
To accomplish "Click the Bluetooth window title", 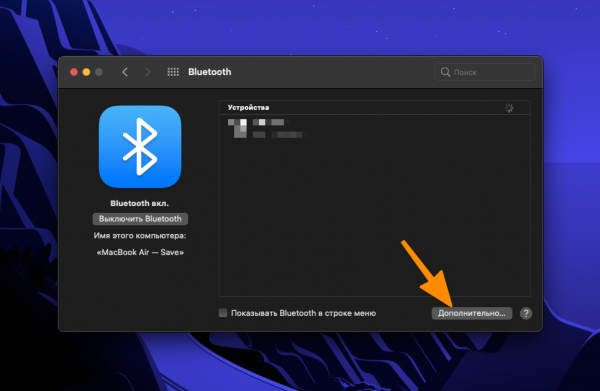I will [210, 72].
